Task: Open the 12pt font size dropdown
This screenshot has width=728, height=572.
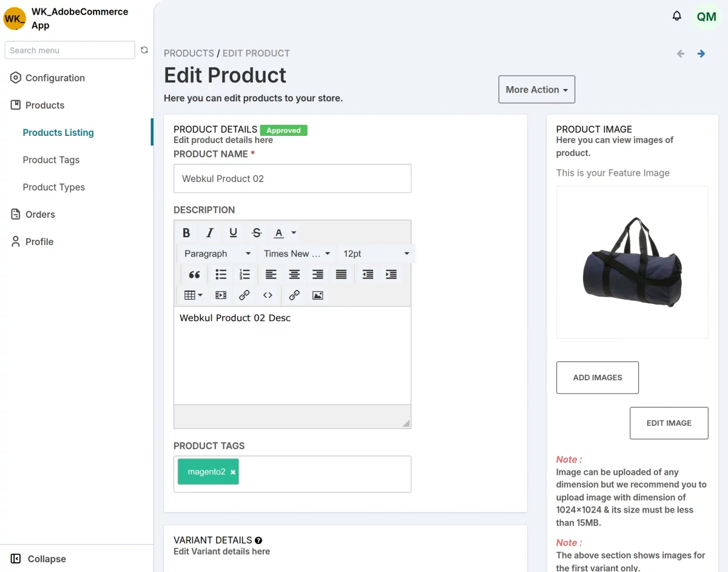Action: 376,254
